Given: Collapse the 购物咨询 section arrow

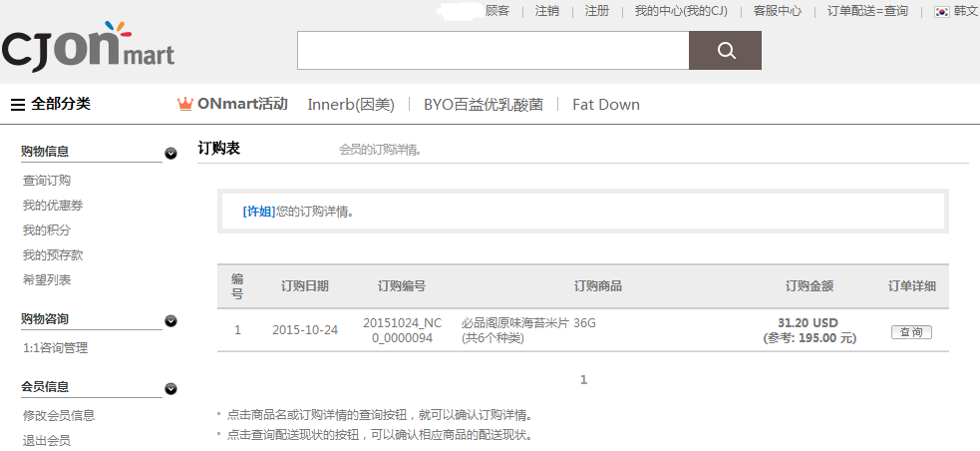Looking at the screenshot, I should [170, 321].
